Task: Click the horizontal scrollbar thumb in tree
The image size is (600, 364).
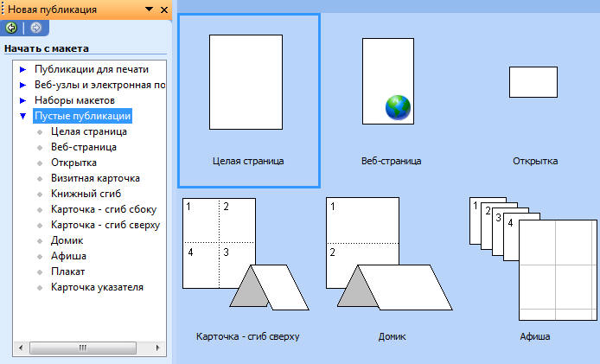Action: point(83,348)
